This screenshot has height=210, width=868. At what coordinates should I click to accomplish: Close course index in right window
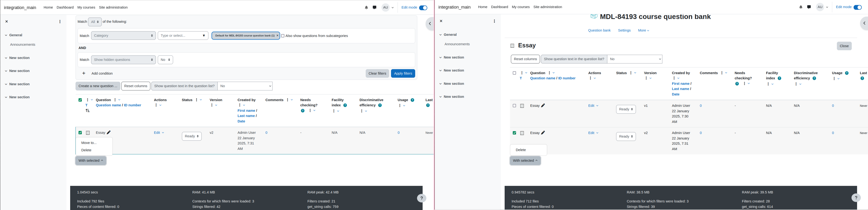tap(441, 21)
